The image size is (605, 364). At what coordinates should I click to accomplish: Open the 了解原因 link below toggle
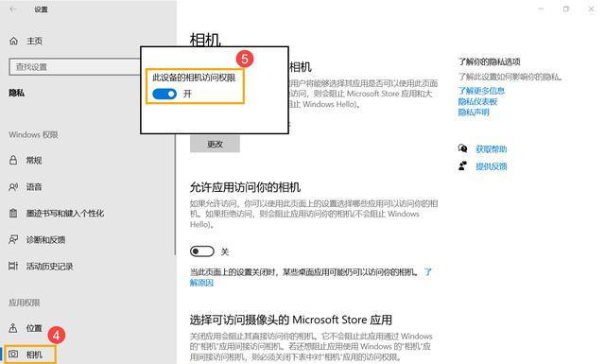[x=201, y=283]
